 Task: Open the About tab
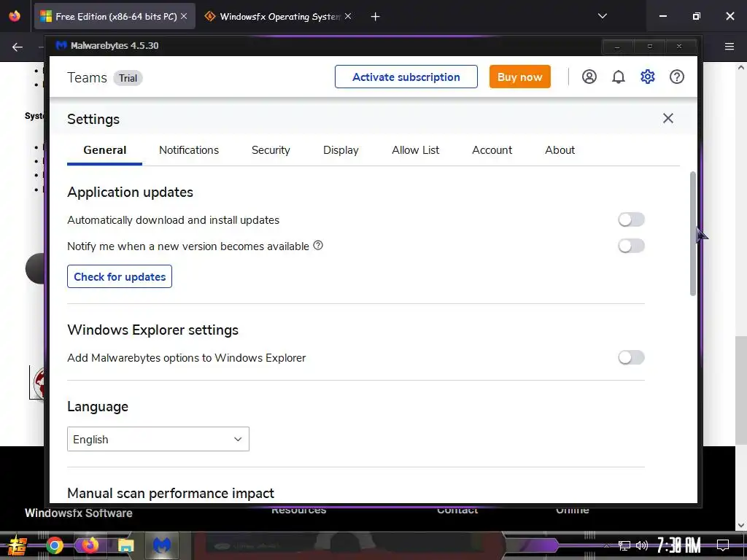pyautogui.click(x=560, y=150)
